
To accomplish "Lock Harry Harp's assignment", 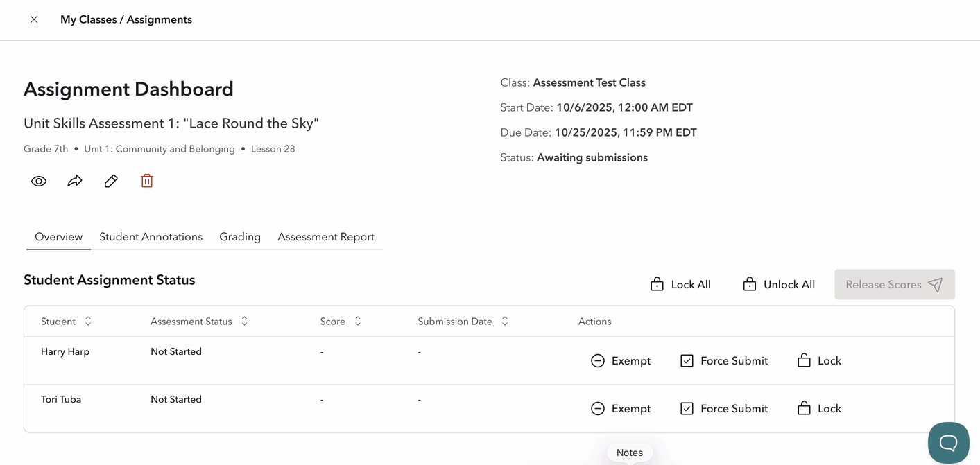I will click(x=819, y=360).
